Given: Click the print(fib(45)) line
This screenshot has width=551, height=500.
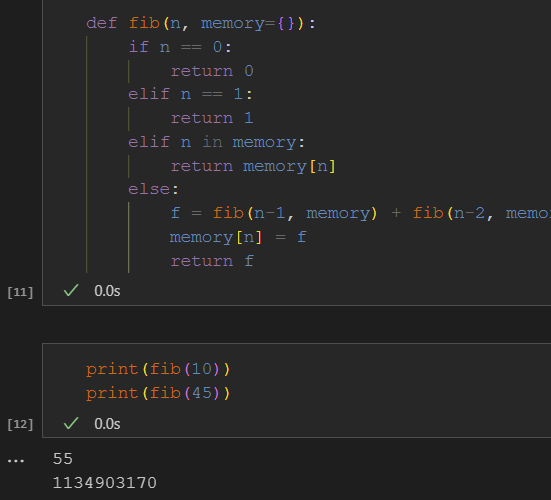Looking at the screenshot, I should pos(158,393).
